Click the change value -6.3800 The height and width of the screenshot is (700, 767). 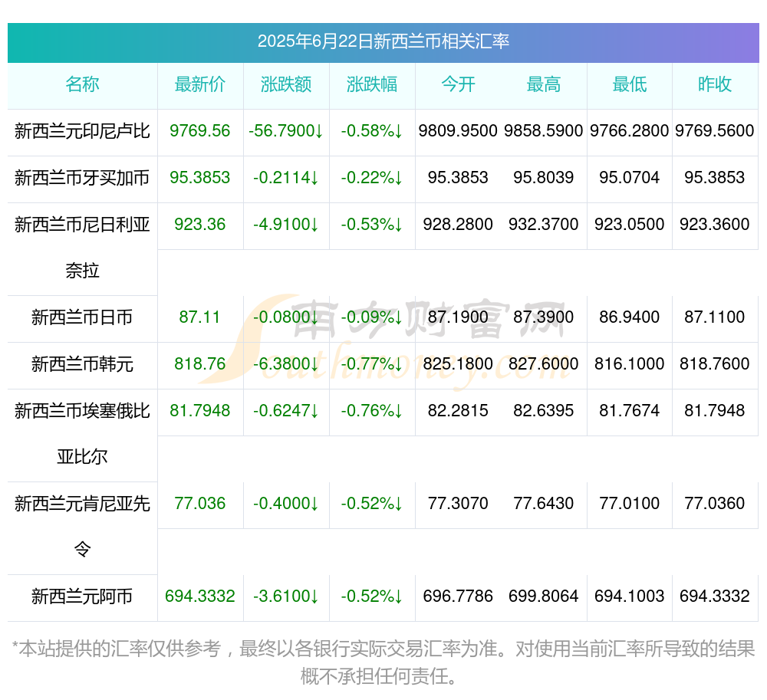pyautogui.click(x=286, y=364)
